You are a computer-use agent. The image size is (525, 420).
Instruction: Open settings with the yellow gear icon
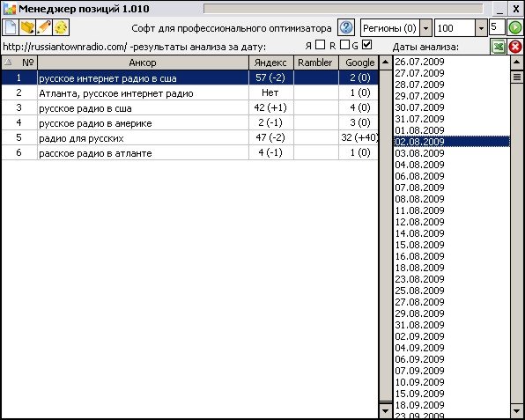click(x=61, y=27)
